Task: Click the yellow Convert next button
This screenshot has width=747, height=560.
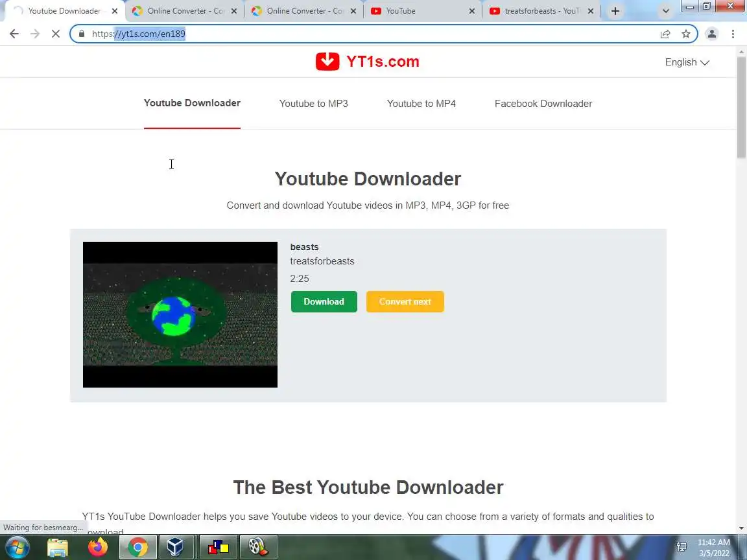Action: pos(405,301)
